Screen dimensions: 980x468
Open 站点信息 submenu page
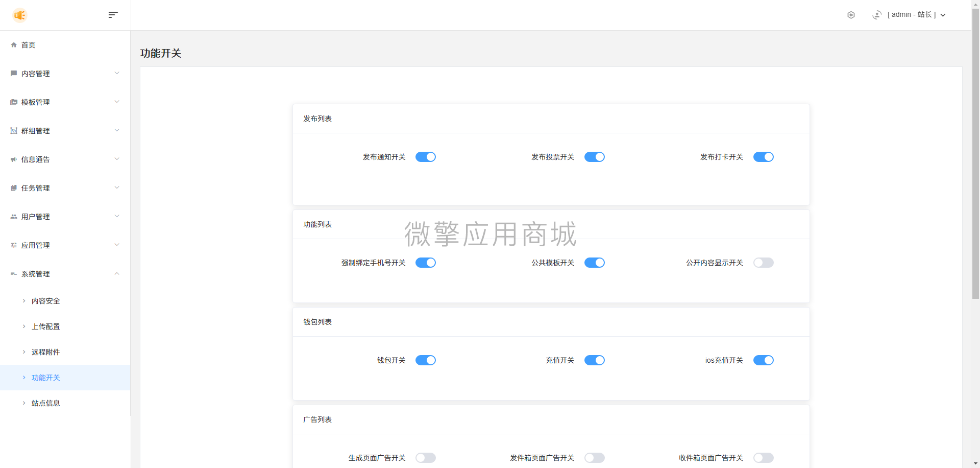65,403
